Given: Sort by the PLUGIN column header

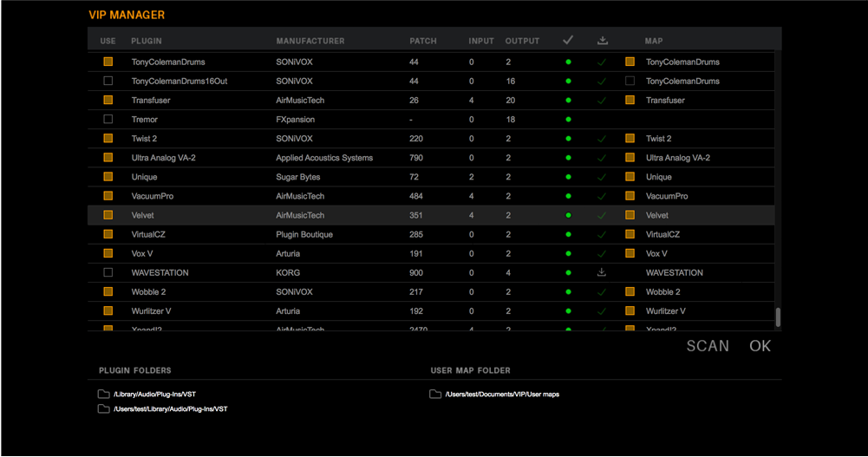Looking at the screenshot, I should (x=147, y=41).
